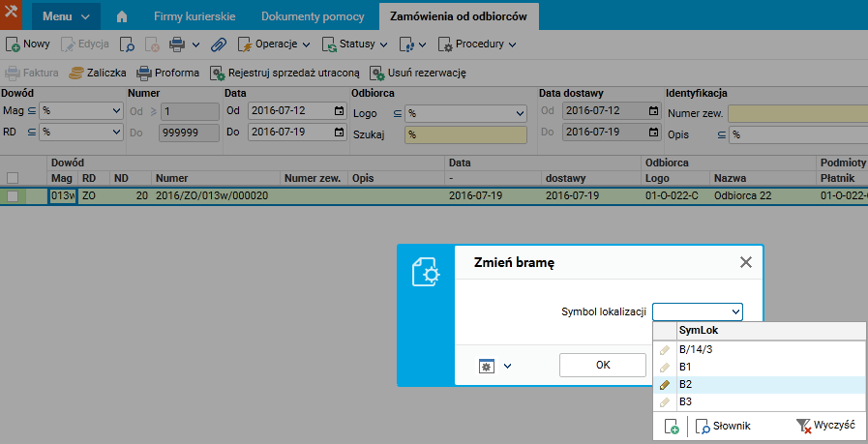
Task: Open the Statusy menu
Action: pos(355,44)
